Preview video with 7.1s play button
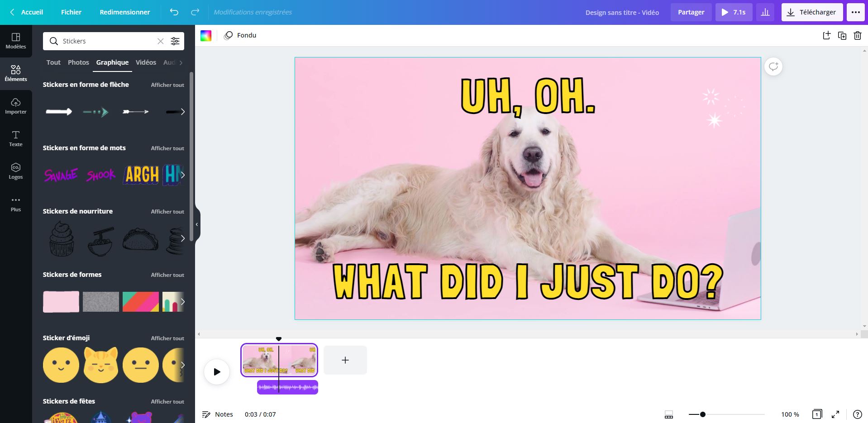The width and height of the screenshot is (868, 423). 734,12
